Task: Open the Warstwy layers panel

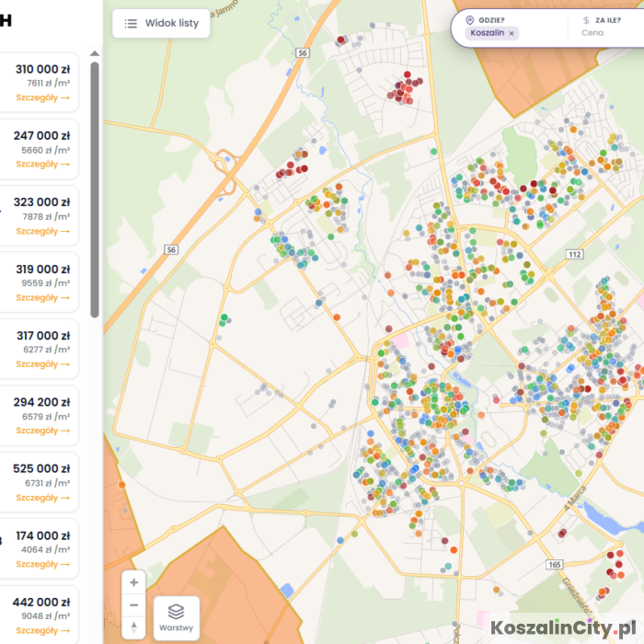Action: point(176,617)
